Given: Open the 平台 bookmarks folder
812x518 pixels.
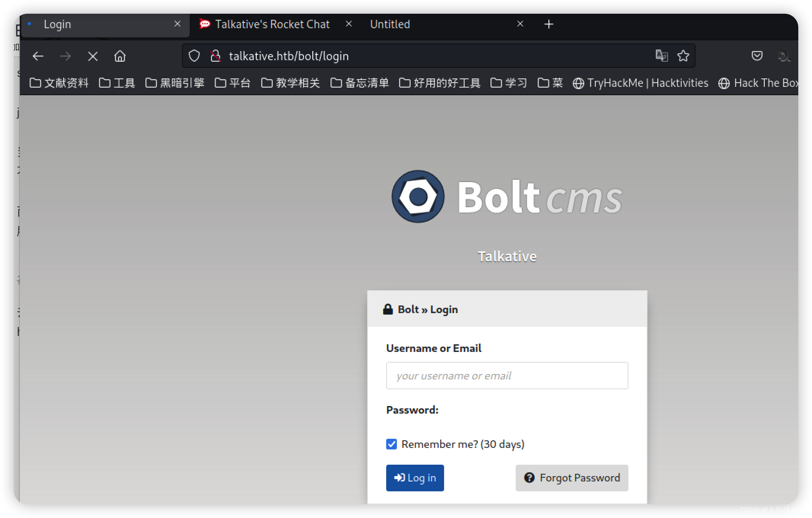Looking at the screenshot, I should click(x=232, y=83).
